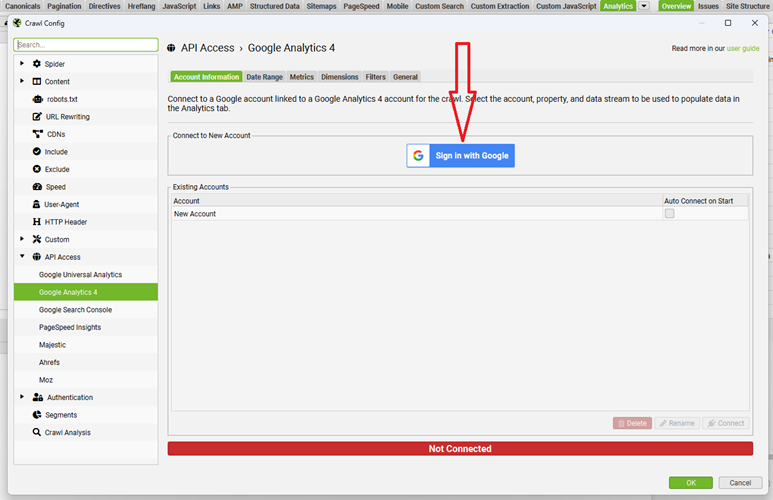The image size is (773, 500).
Task: Open the Hreflang tab in main window
Action: coord(141,6)
